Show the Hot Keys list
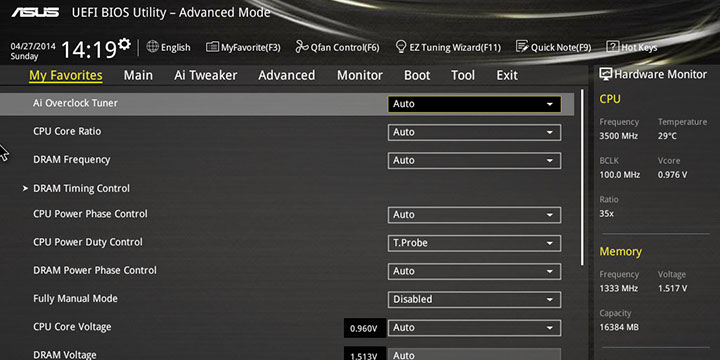 pyautogui.click(x=632, y=47)
